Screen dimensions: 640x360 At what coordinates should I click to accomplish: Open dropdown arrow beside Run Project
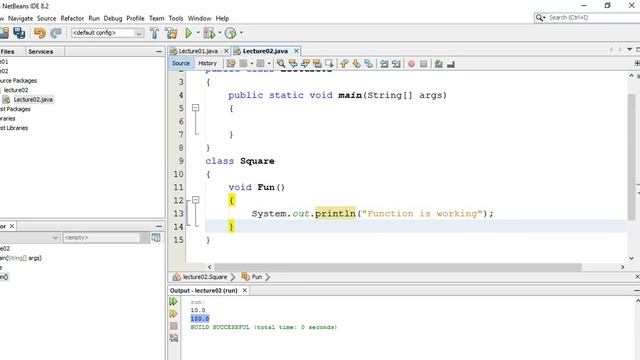coord(198,33)
